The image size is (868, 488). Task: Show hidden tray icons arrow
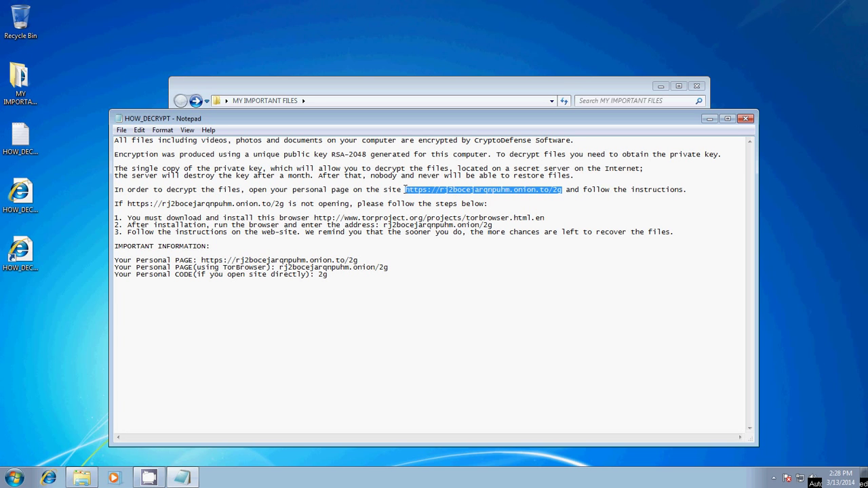(x=774, y=478)
